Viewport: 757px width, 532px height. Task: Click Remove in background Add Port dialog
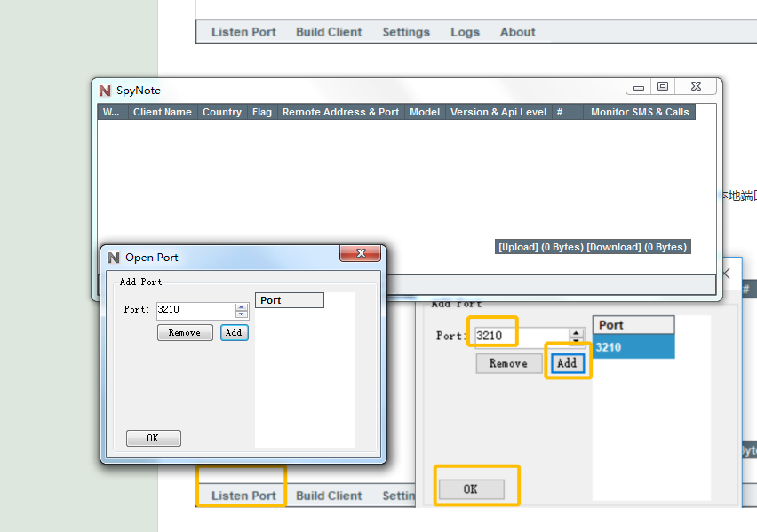click(508, 363)
